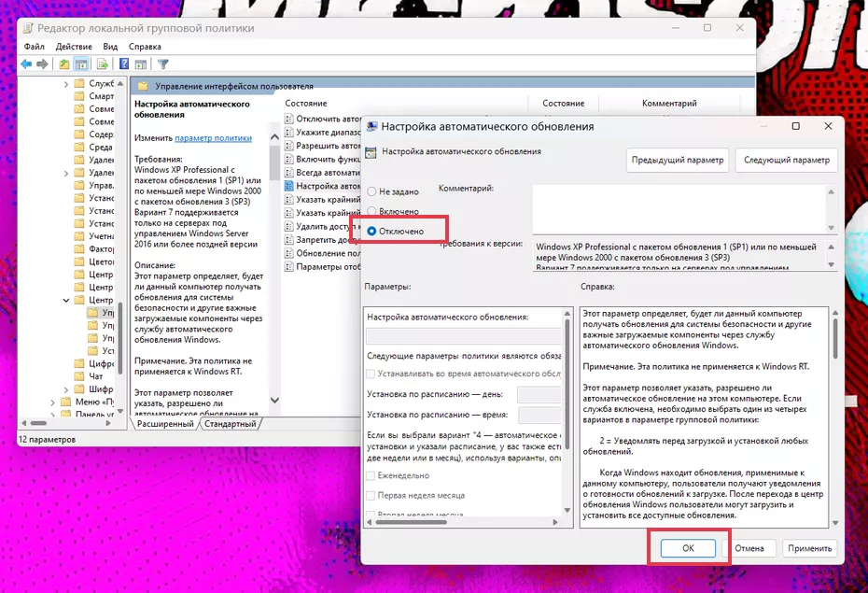The image size is (868, 593).
Task: Open Help via the question mark icon
Action: pyautogui.click(x=123, y=64)
